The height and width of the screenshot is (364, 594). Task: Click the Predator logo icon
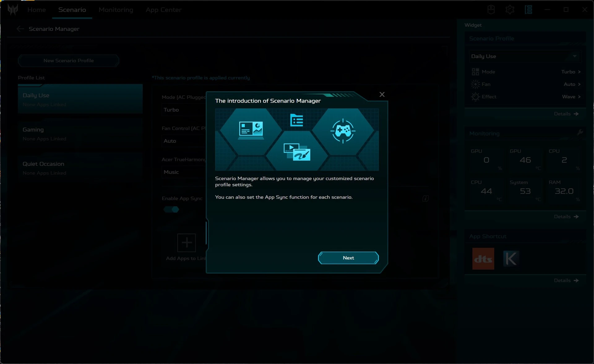(13, 10)
